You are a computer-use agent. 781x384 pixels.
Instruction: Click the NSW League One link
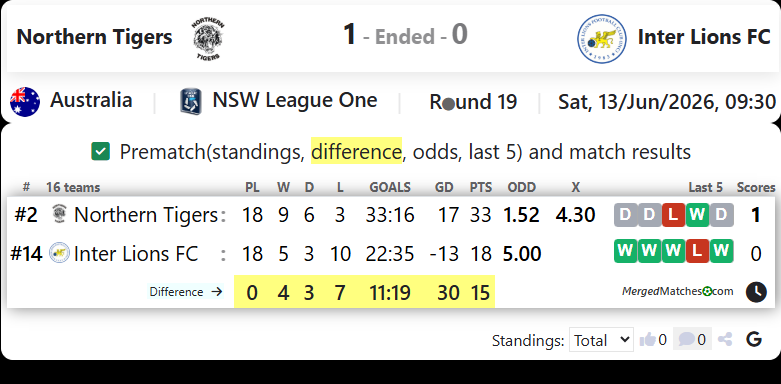point(294,101)
